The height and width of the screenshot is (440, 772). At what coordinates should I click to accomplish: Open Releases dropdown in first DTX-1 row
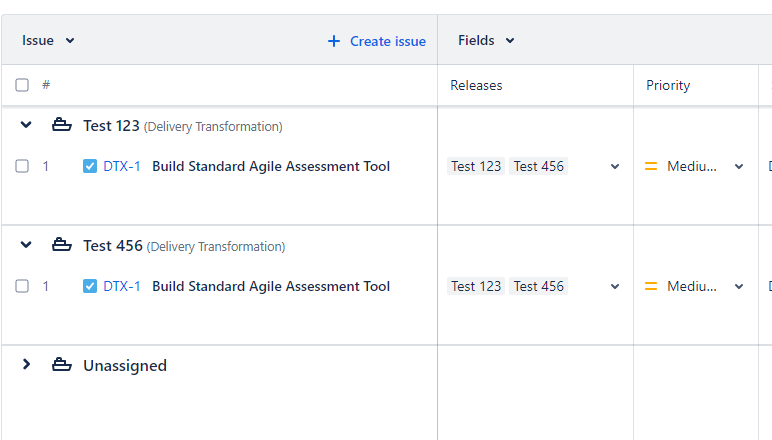(x=615, y=167)
